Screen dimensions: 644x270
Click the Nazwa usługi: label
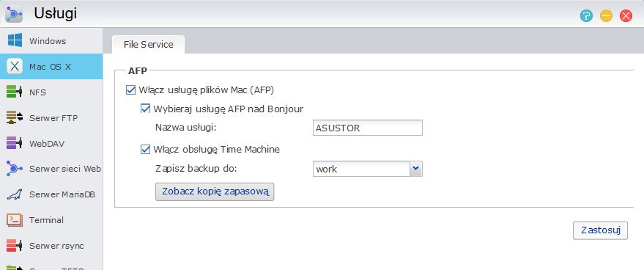tap(185, 128)
